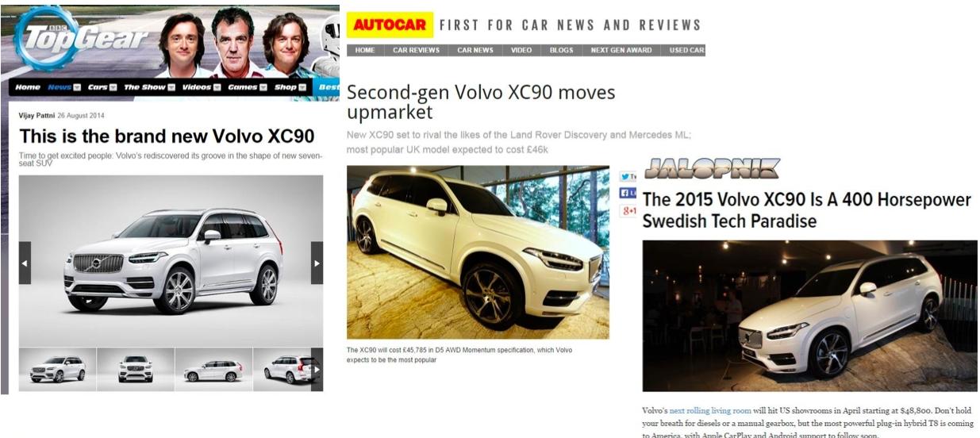Share article via Facebook Like button
980x438 pixels.
tap(626, 193)
